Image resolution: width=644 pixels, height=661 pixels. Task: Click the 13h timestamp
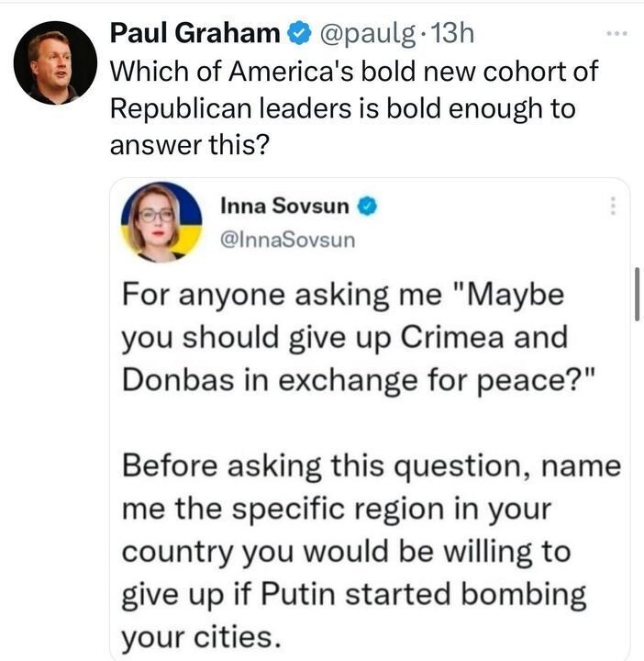tap(454, 34)
